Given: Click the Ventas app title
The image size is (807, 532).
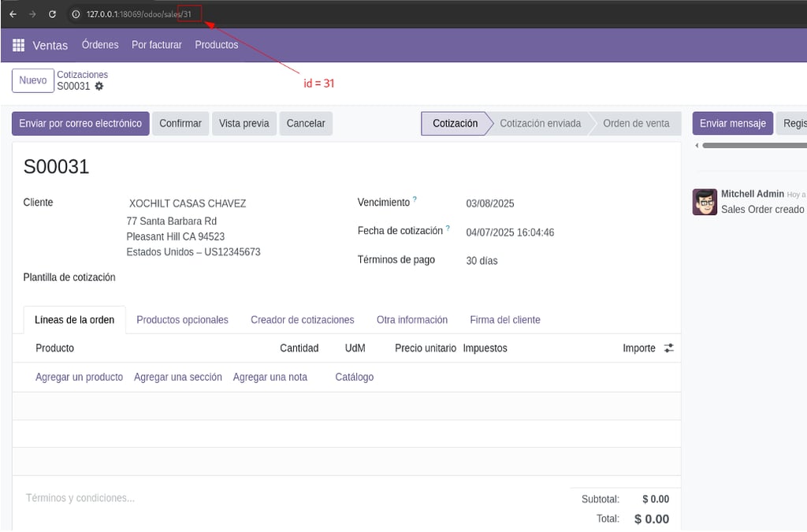Looking at the screenshot, I should [50, 45].
